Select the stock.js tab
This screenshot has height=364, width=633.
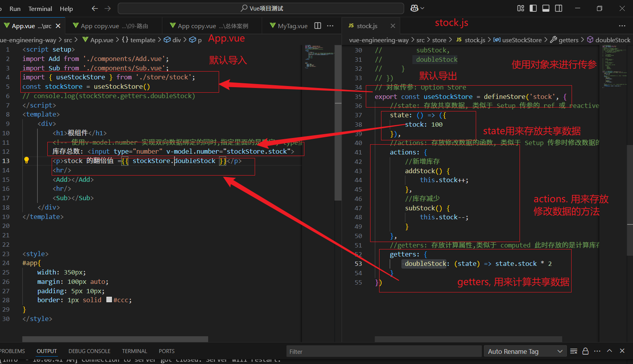pos(367,26)
